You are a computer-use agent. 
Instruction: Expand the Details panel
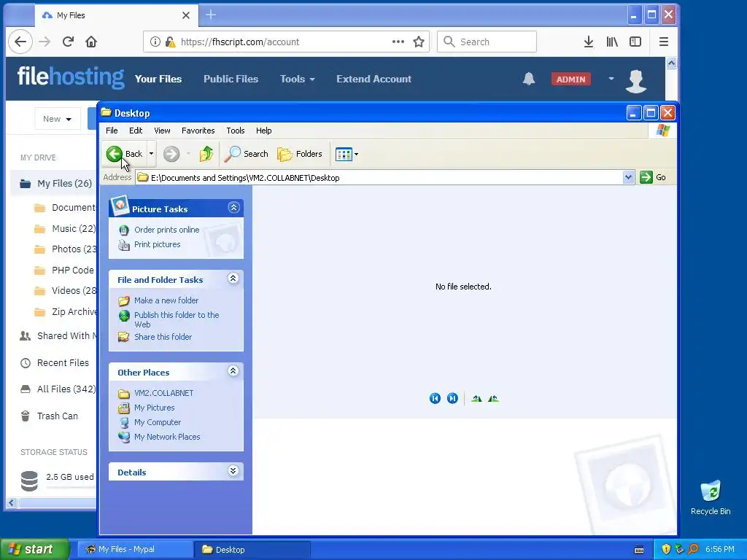point(233,471)
